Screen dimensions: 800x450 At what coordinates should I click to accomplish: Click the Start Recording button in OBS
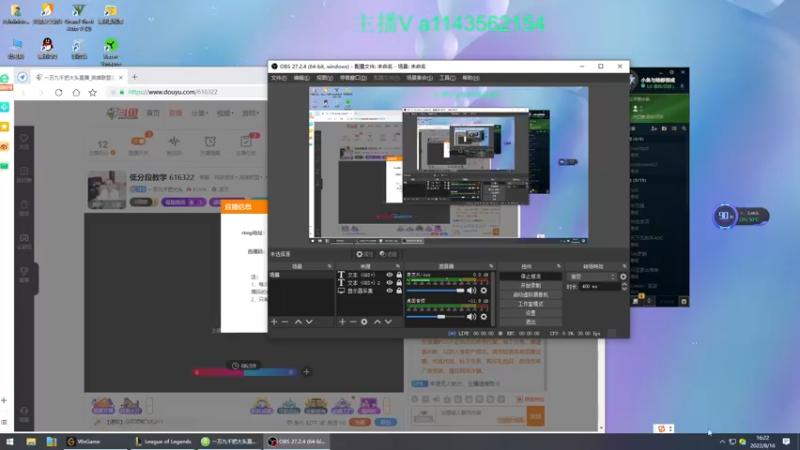tap(531, 286)
